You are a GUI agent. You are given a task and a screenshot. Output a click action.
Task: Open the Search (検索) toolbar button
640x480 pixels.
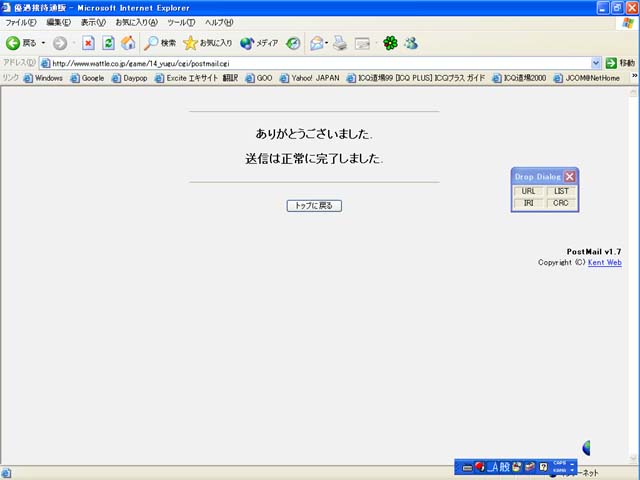click(x=160, y=43)
